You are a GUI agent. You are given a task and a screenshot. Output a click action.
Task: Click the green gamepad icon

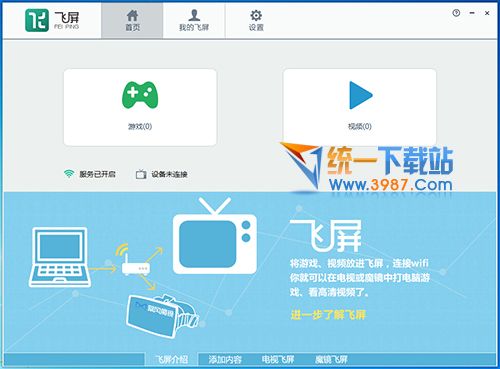click(x=140, y=95)
